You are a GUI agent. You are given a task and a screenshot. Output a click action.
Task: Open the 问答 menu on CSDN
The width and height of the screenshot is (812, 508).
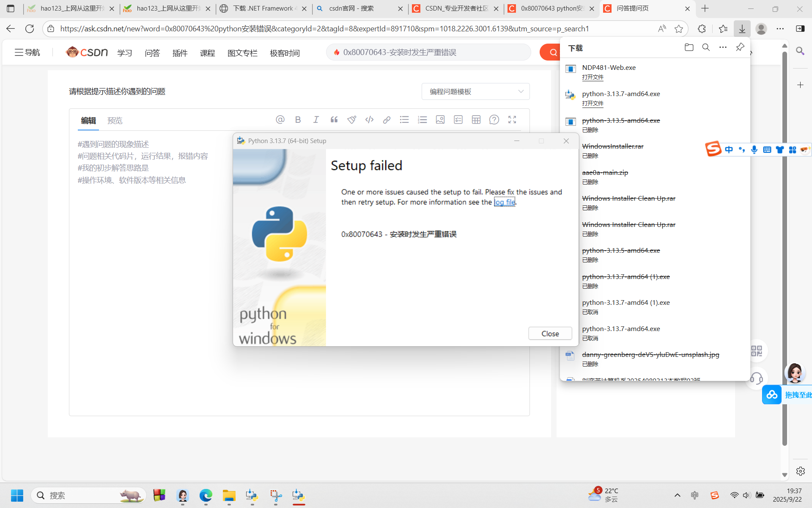click(152, 53)
